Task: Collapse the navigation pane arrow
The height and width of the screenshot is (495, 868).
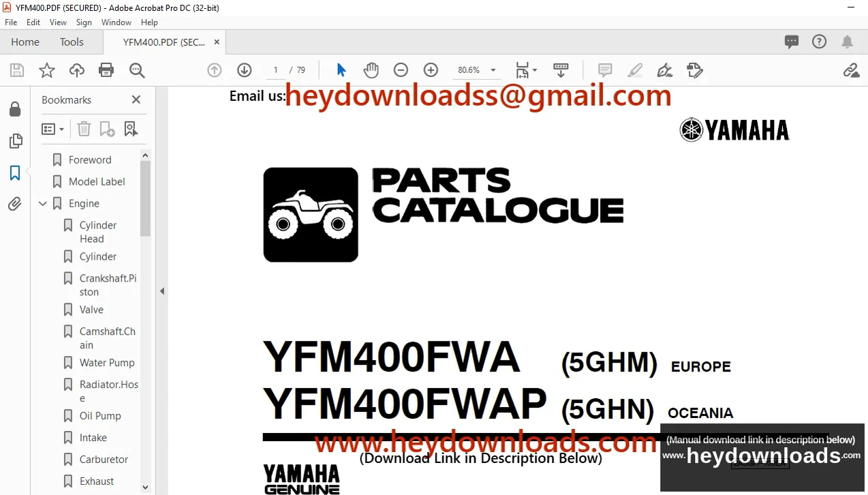Action: click(162, 291)
